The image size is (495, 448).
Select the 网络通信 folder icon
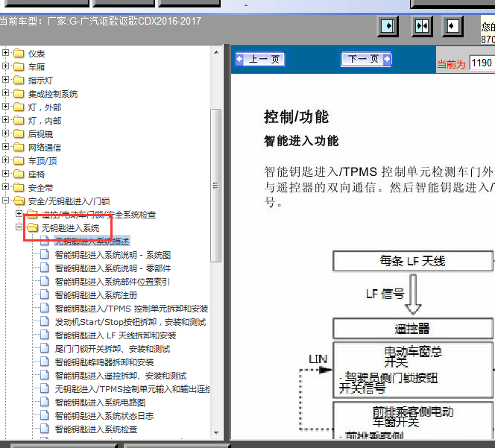(19, 147)
